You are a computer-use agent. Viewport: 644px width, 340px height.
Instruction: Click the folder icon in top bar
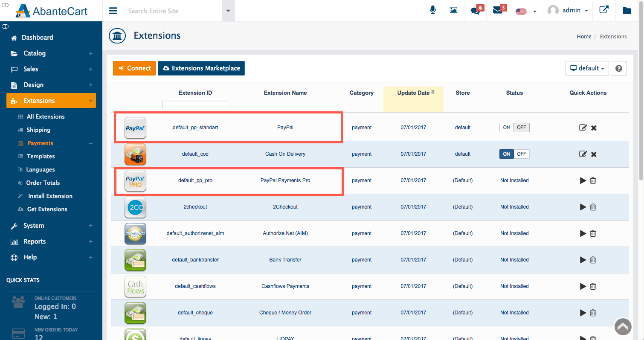[627, 11]
